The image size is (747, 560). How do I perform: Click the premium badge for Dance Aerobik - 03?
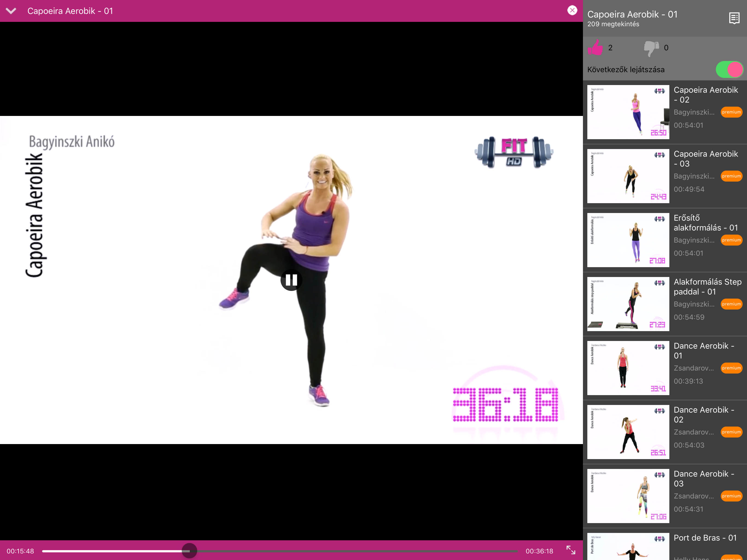click(x=731, y=496)
